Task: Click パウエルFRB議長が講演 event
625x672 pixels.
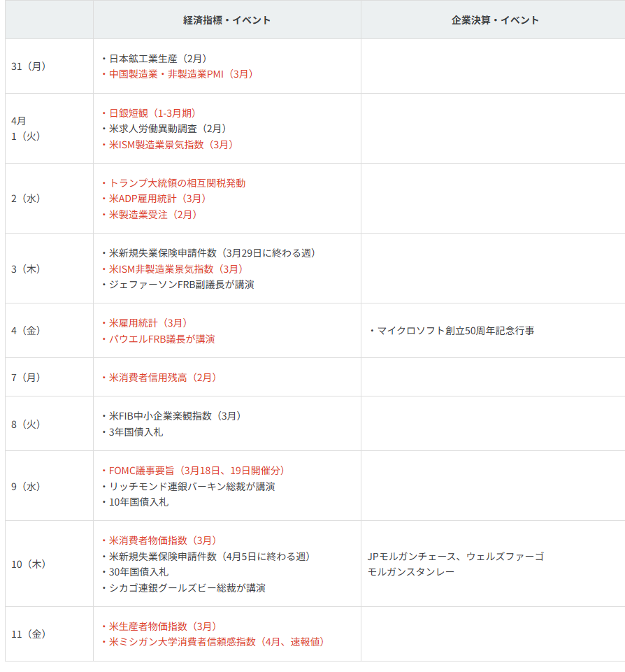Action: pos(161,339)
